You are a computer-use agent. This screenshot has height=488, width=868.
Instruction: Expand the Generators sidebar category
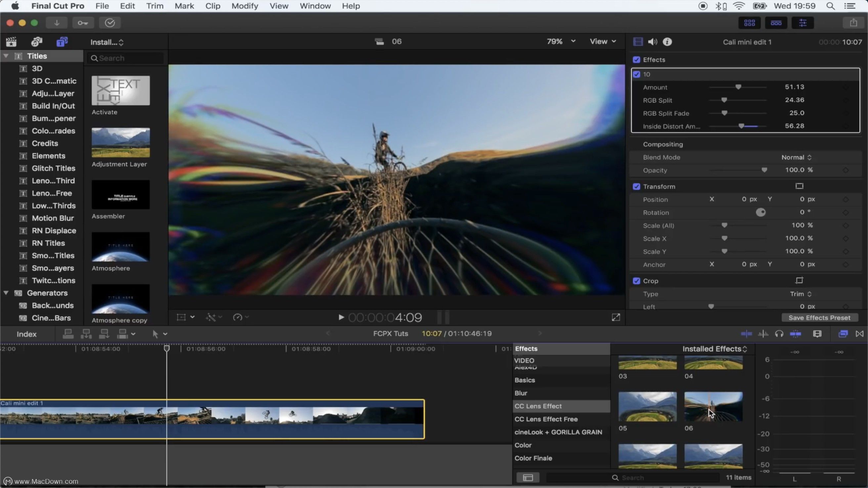[x=5, y=293]
